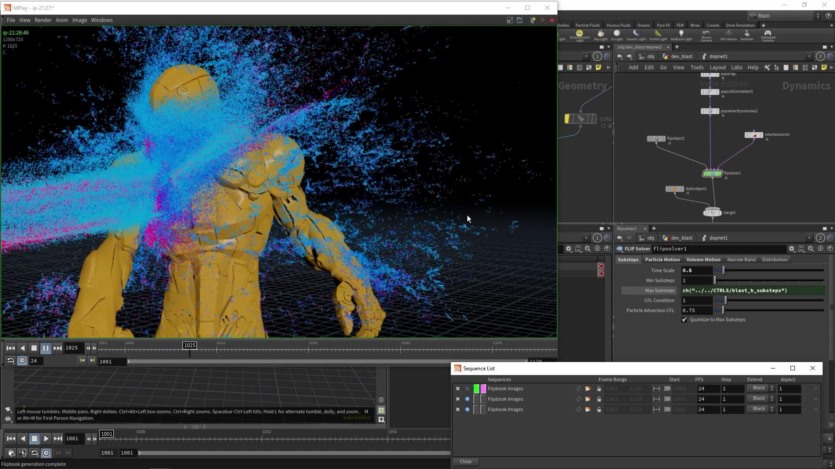835x469 pixels.
Task: Click green color swatch of first sequence
Action: coord(476,389)
